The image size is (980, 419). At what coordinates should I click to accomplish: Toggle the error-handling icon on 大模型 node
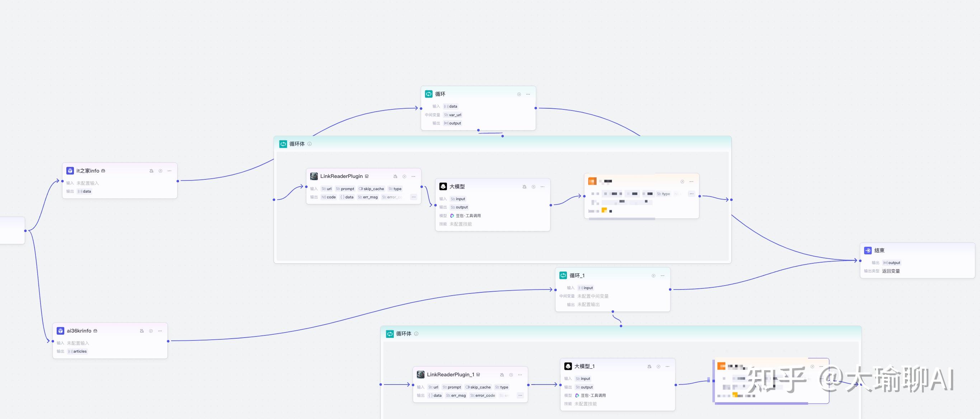pos(524,187)
